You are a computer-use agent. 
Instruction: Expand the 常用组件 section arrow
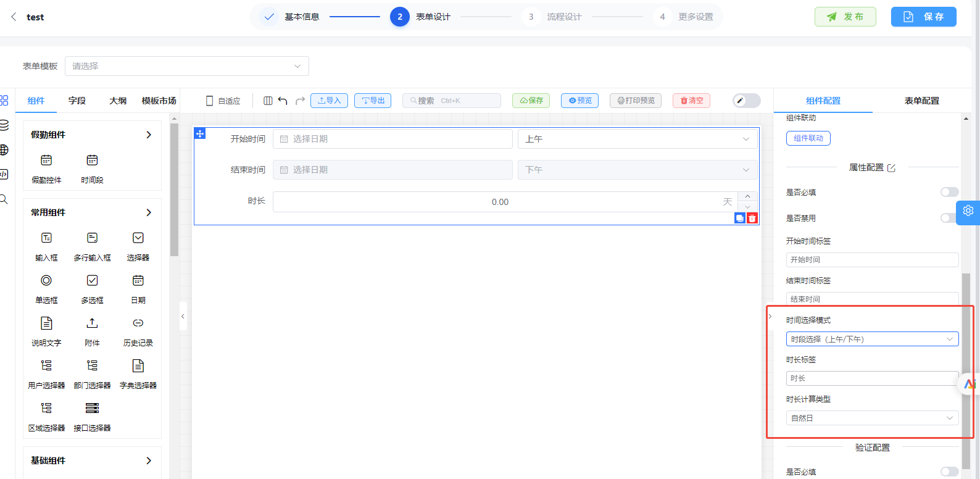149,212
